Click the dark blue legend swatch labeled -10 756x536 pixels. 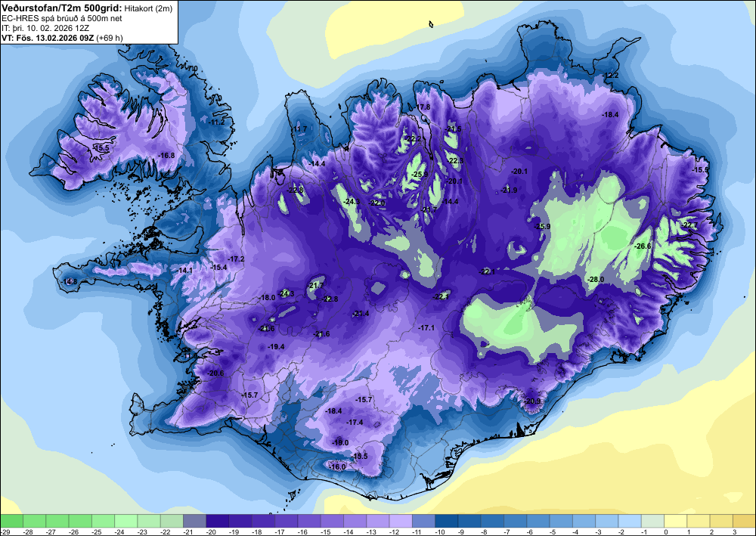click(x=447, y=521)
